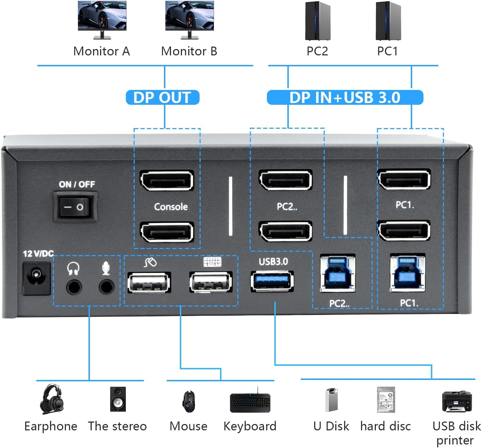Select the PC1 tower picture
This screenshot has height=448, width=482.
click(388, 21)
